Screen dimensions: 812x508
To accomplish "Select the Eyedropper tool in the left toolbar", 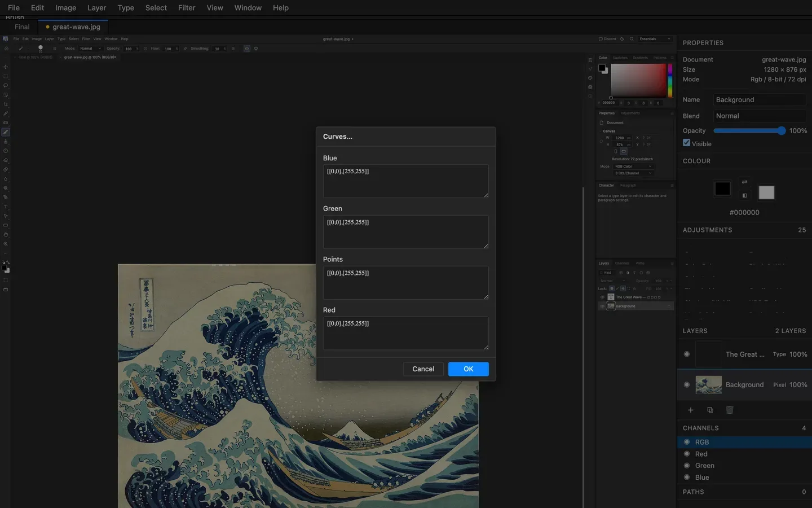I will point(6,113).
